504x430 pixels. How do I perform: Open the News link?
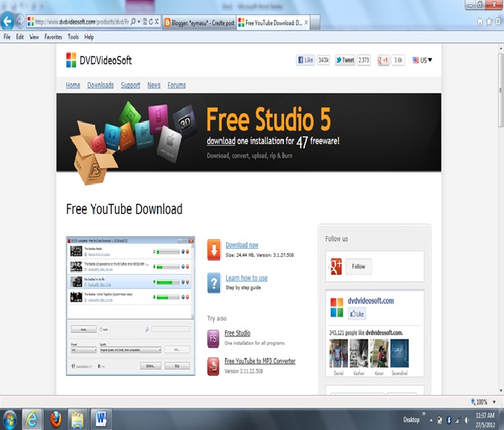(154, 85)
